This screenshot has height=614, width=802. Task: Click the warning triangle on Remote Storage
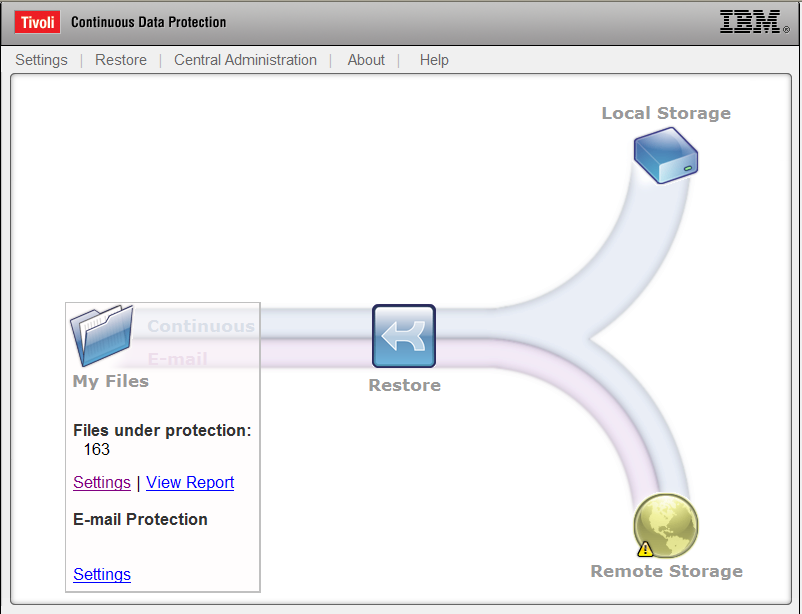[645, 549]
